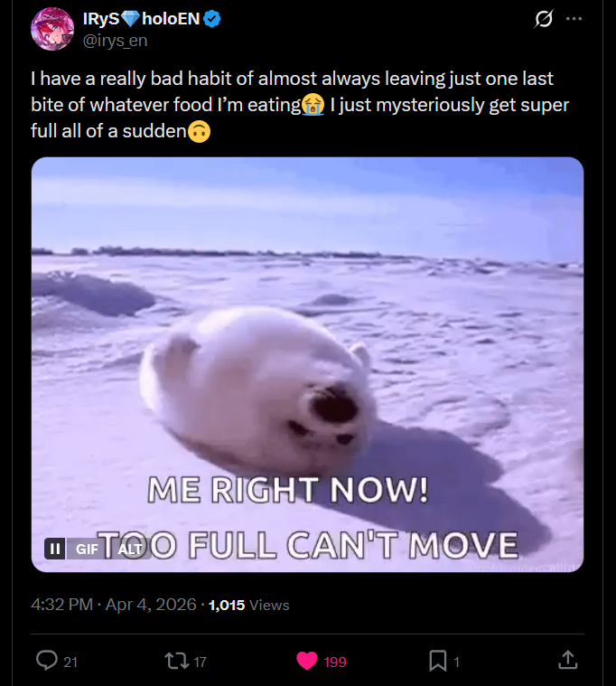The width and height of the screenshot is (616, 686).
Task: View the 1,015 Views analytics
Action: 249,605
